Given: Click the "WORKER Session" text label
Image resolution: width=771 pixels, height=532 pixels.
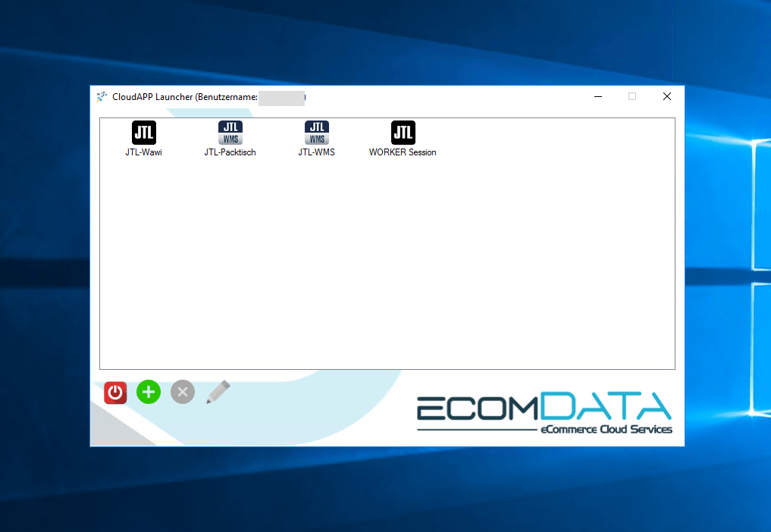Looking at the screenshot, I should 403,152.
